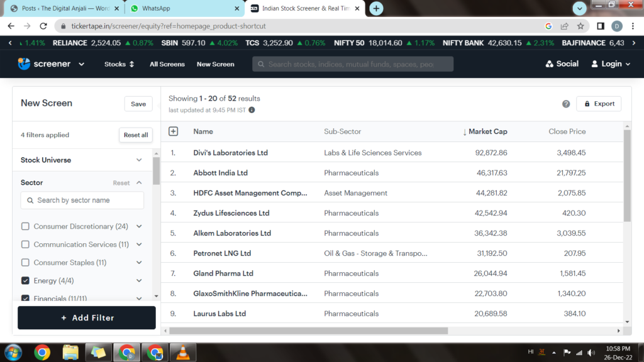Open Sticky Notes from taskbar
644x362 pixels.
98,353
